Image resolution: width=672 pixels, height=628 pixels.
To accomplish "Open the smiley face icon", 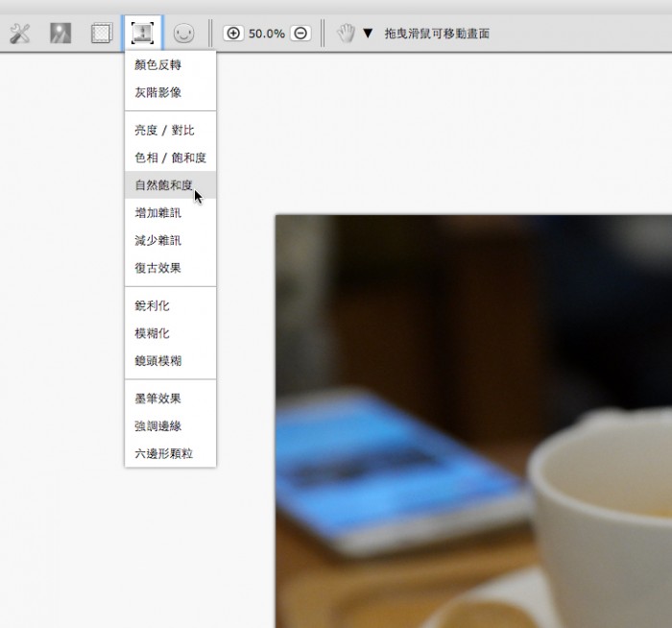I will (183, 34).
